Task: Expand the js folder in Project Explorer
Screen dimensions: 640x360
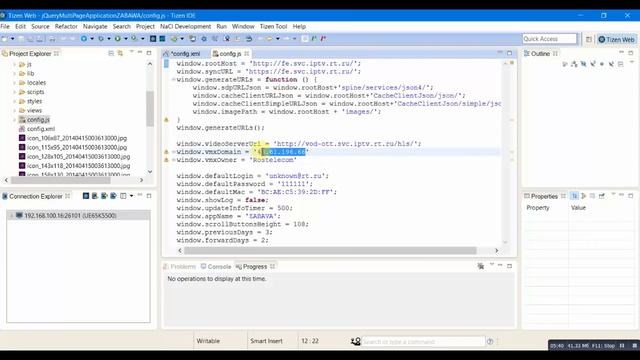Action: point(15,64)
